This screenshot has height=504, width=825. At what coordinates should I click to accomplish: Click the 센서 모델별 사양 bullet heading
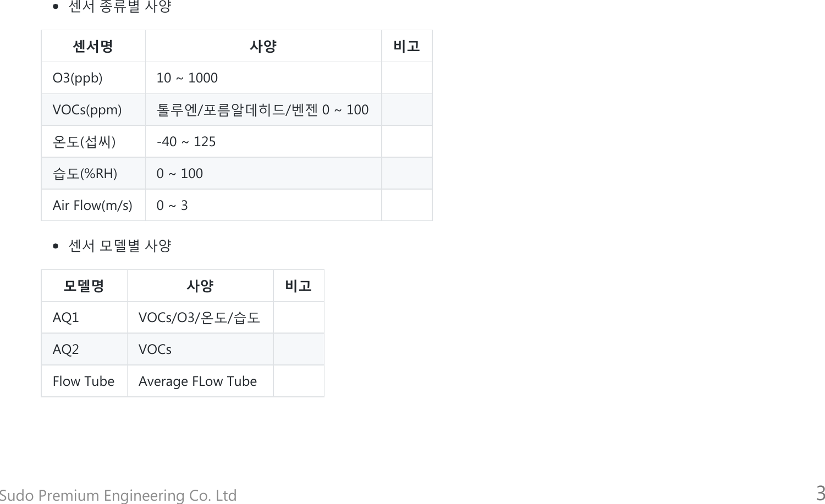119,246
